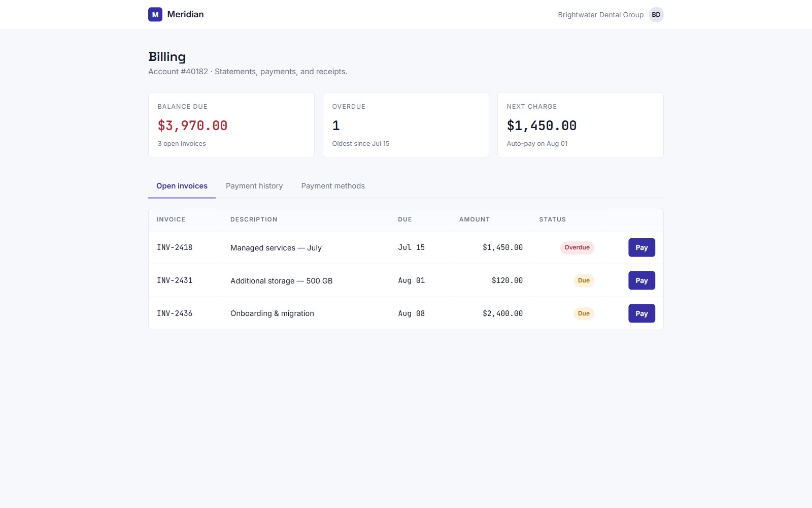Click the Brightwater Dental Group account name
The image size is (812, 508).
tap(601, 15)
